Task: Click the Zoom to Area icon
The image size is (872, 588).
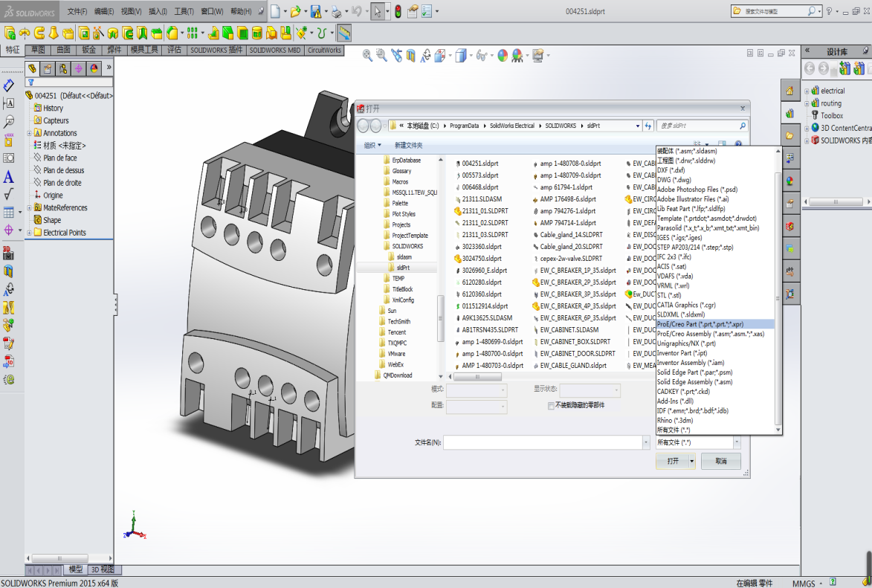Action: point(381,55)
